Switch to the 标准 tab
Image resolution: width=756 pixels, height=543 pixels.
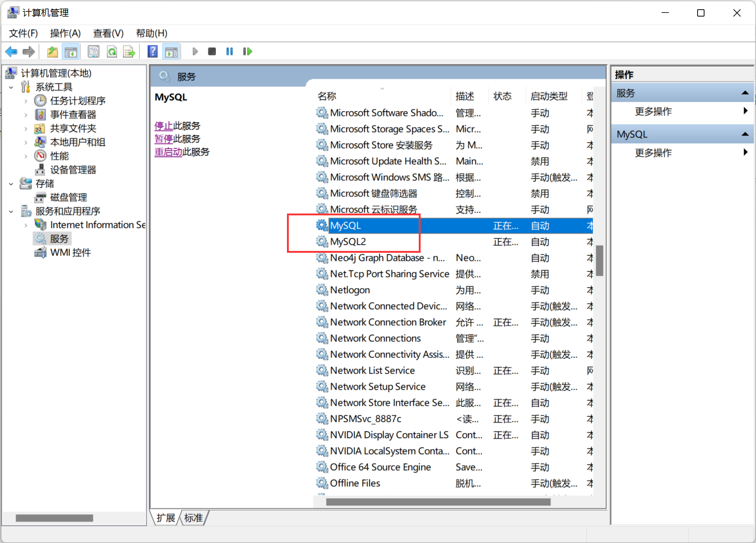(194, 518)
